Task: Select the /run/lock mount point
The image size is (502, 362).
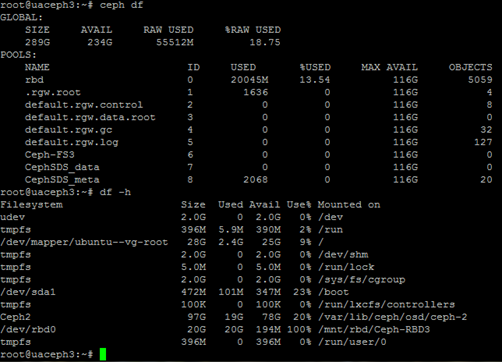Action: click(x=346, y=267)
